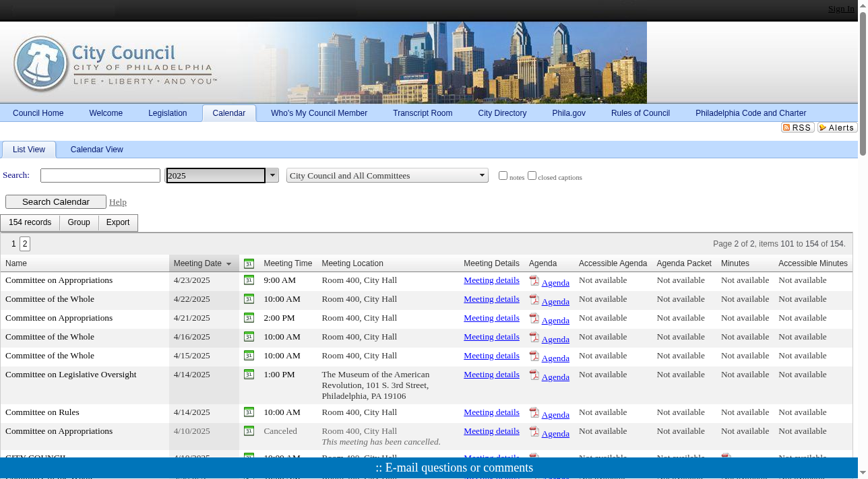Open City Directory

[x=502, y=113]
